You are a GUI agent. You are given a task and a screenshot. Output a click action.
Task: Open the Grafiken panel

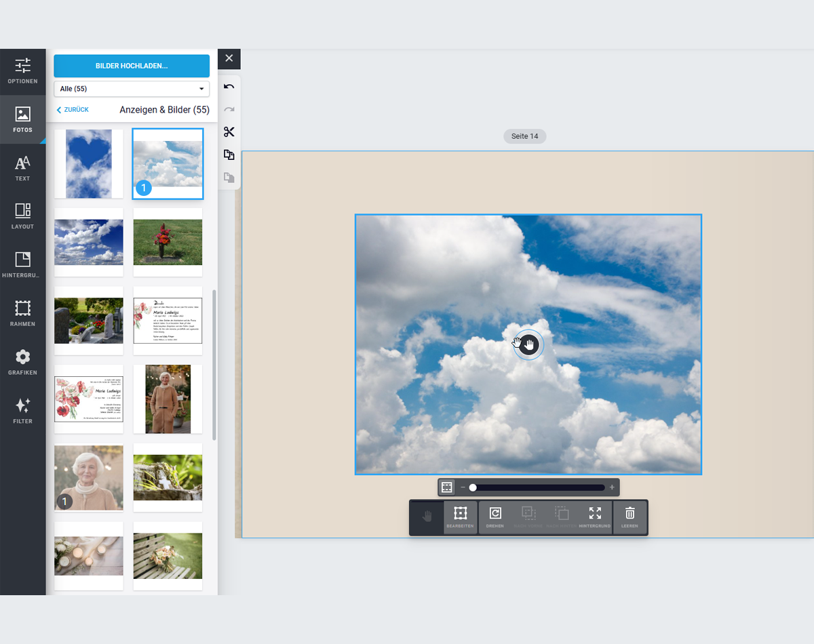click(22, 363)
